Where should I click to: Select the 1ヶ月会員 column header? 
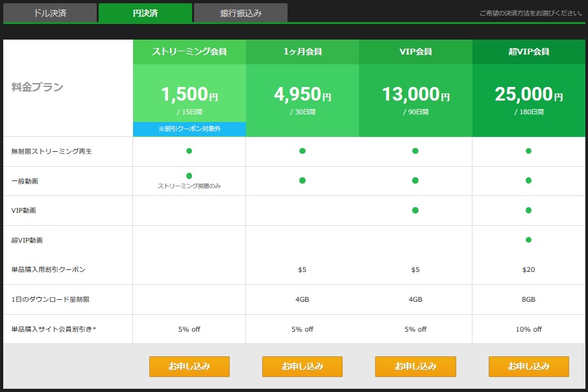[302, 52]
